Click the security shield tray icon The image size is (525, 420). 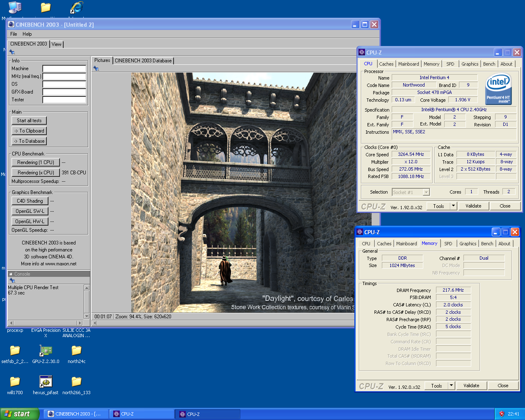click(x=501, y=414)
